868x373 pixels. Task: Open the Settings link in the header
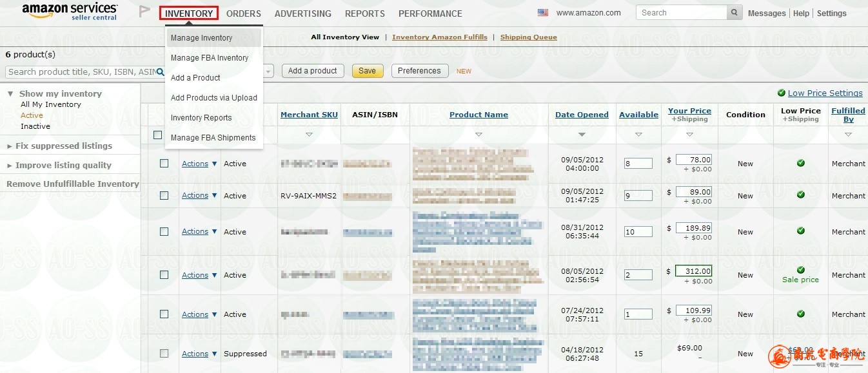[832, 14]
